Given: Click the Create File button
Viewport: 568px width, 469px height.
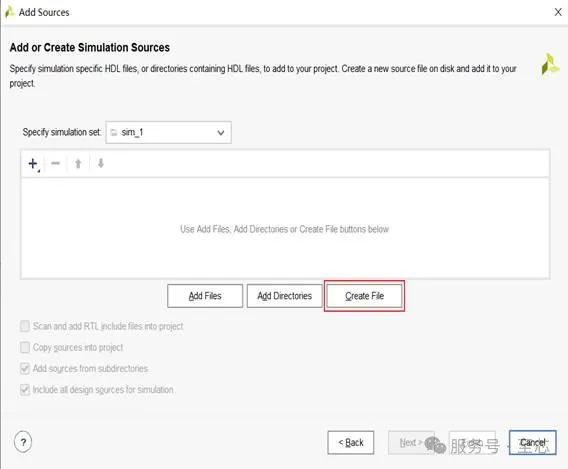Looking at the screenshot, I should (364, 296).
